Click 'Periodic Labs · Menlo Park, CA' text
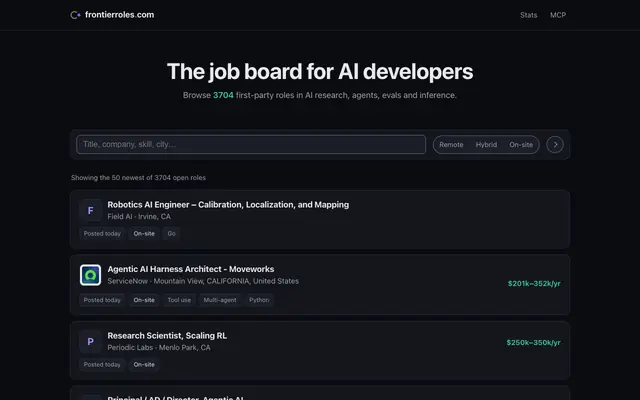The image size is (640, 400). pos(159,347)
